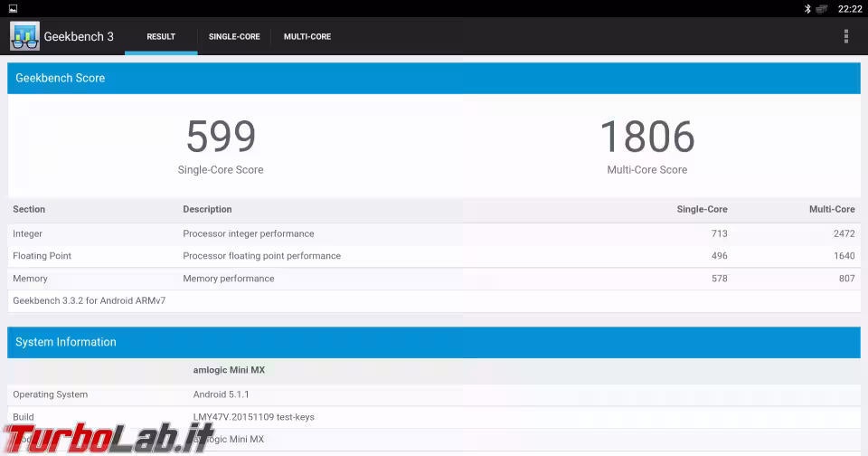The height and width of the screenshot is (456, 868).
Task: Tap the 'Android 5.1.1' value
Action: 221,394
